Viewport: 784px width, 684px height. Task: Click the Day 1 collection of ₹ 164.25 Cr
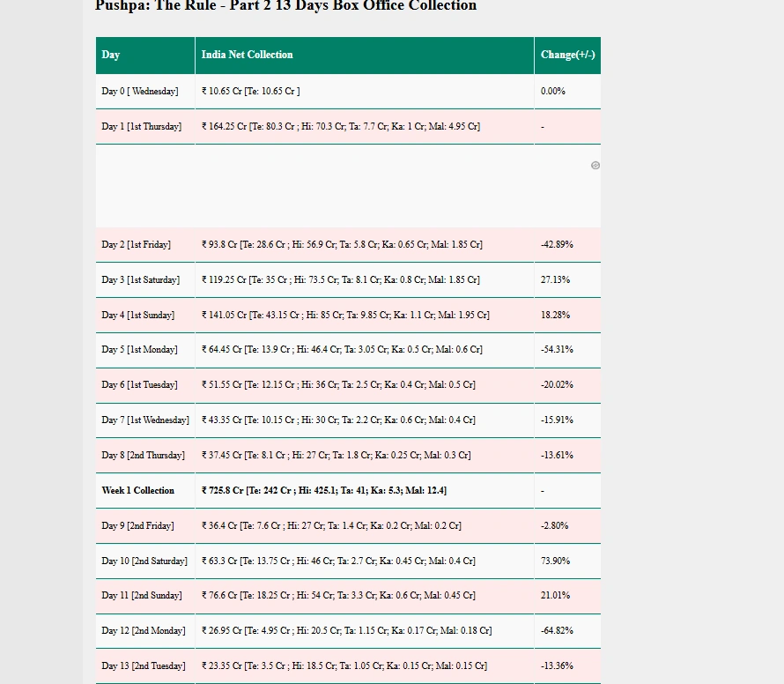pyautogui.click(x=340, y=127)
